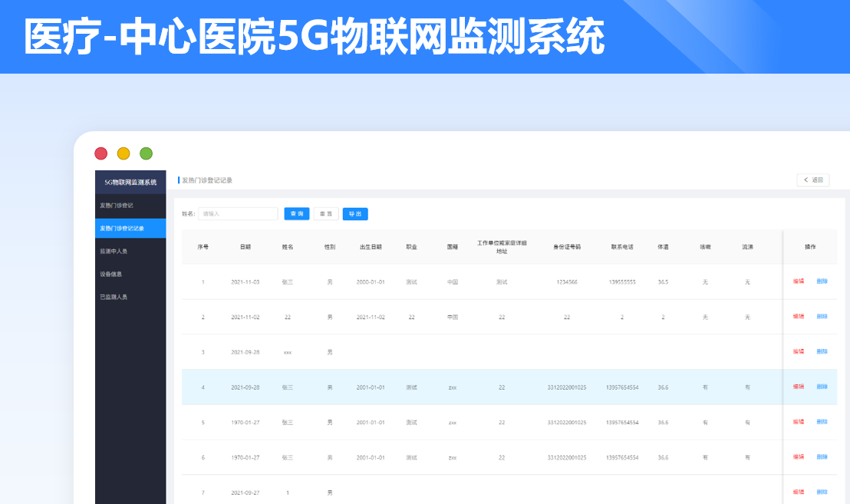Click phone 13957654554 in row 5

point(622,422)
